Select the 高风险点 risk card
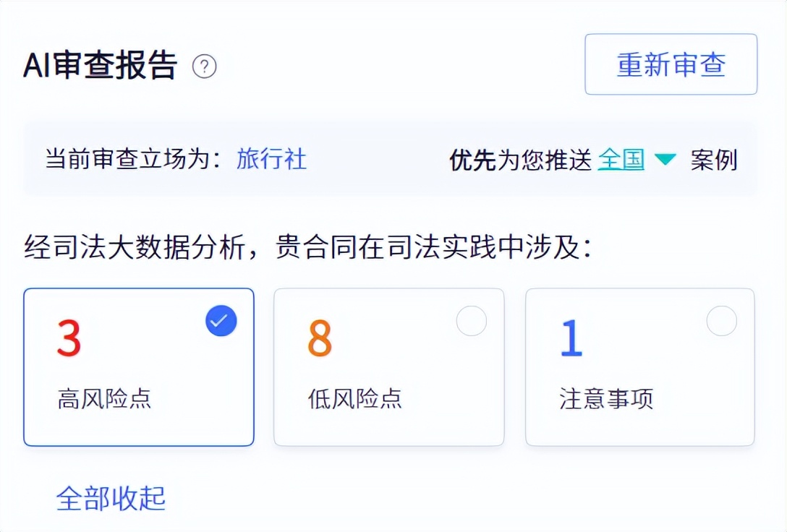The height and width of the screenshot is (532, 787). [138, 366]
